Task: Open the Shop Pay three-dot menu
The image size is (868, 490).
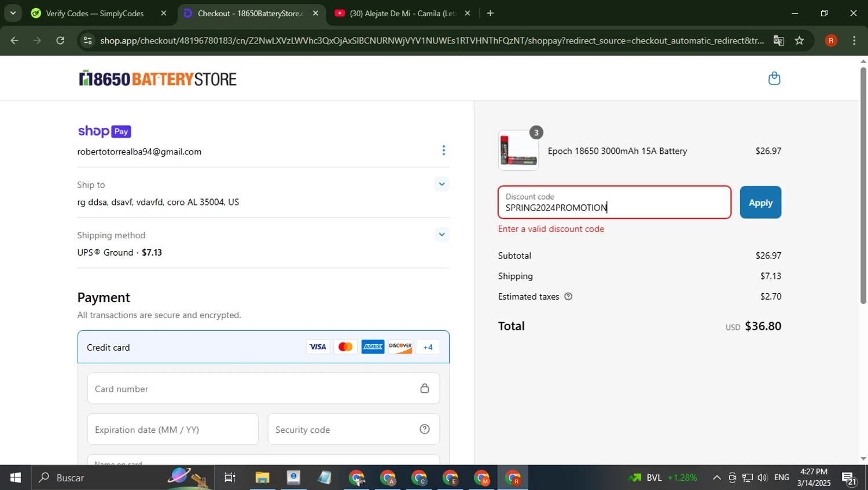Action: (x=444, y=150)
